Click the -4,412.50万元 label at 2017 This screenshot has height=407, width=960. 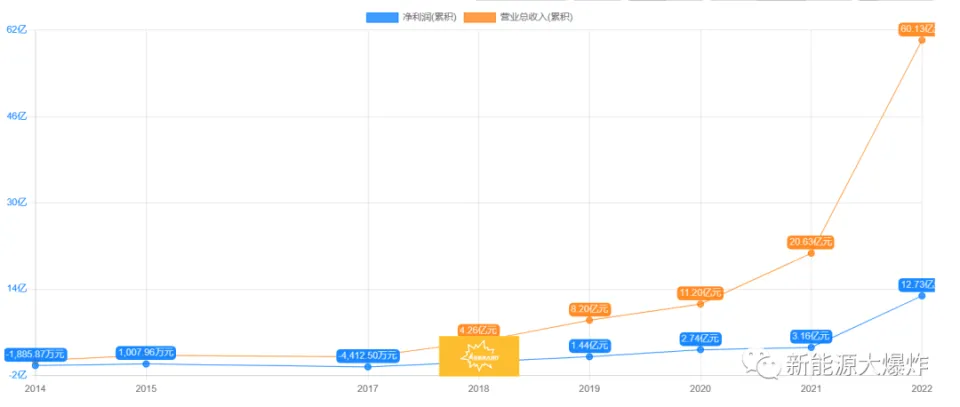click(x=368, y=355)
